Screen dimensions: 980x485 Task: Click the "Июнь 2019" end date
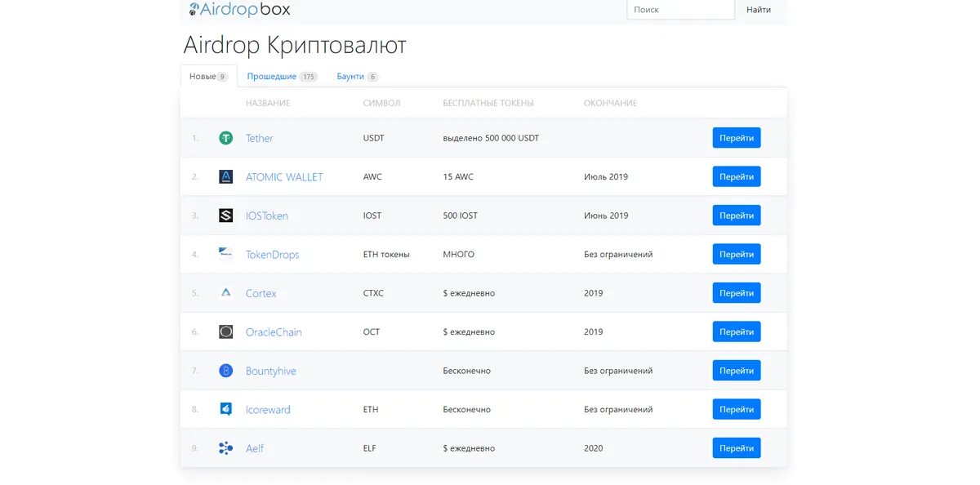click(x=606, y=216)
